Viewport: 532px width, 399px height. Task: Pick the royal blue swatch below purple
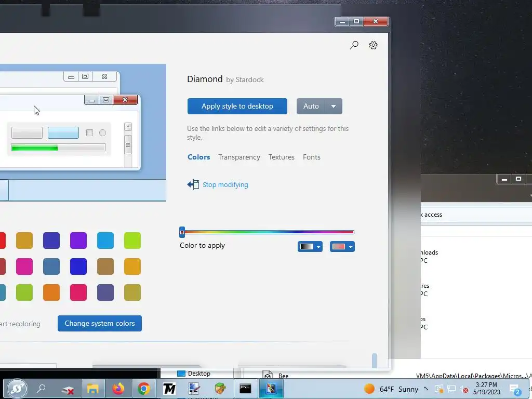point(78,267)
